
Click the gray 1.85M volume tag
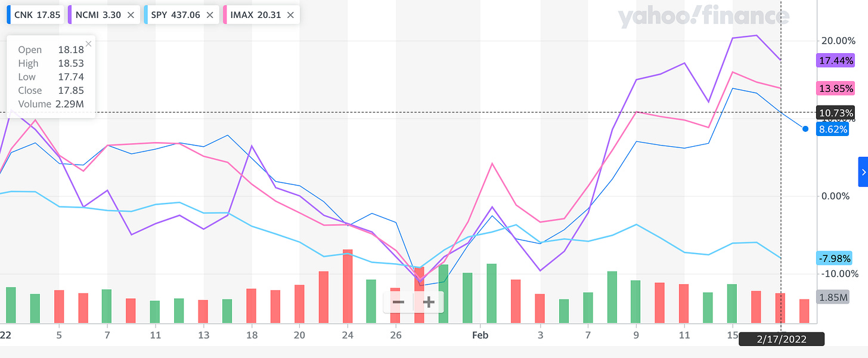coord(833,297)
